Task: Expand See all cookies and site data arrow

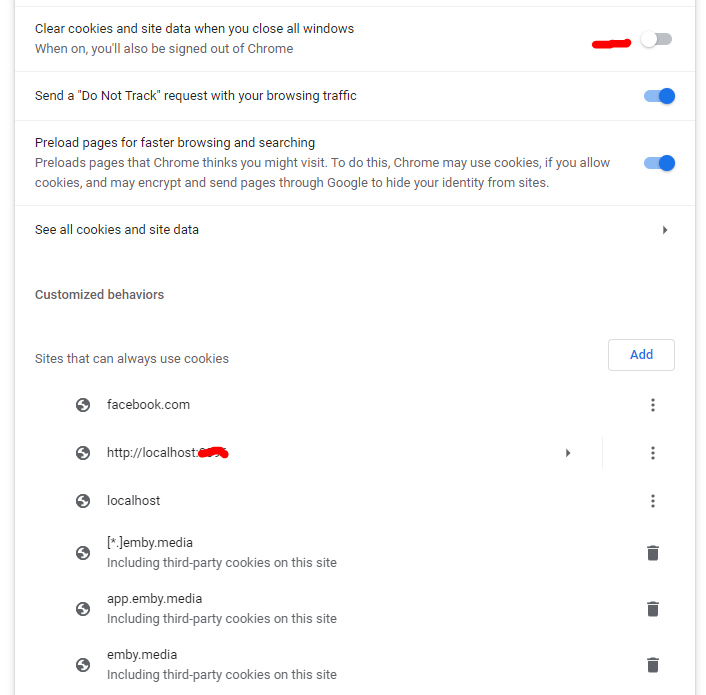Action: pyautogui.click(x=665, y=230)
